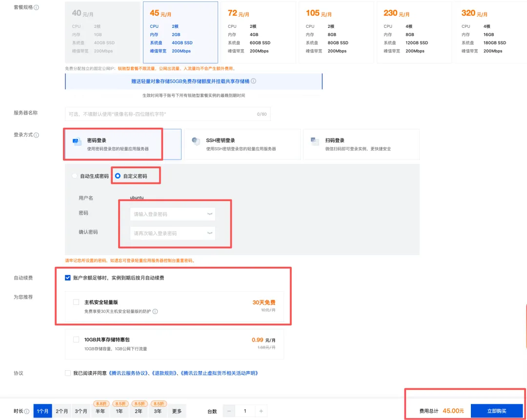Click info icon next to 登录方式
Viewport: 527px width, 420px height.
point(36,135)
